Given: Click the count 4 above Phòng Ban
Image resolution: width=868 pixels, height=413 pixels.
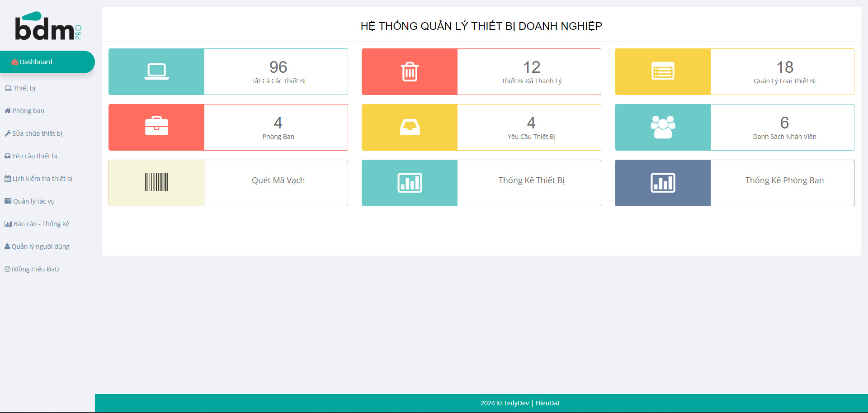Looking at the screenshot, I should coord(278,123).
